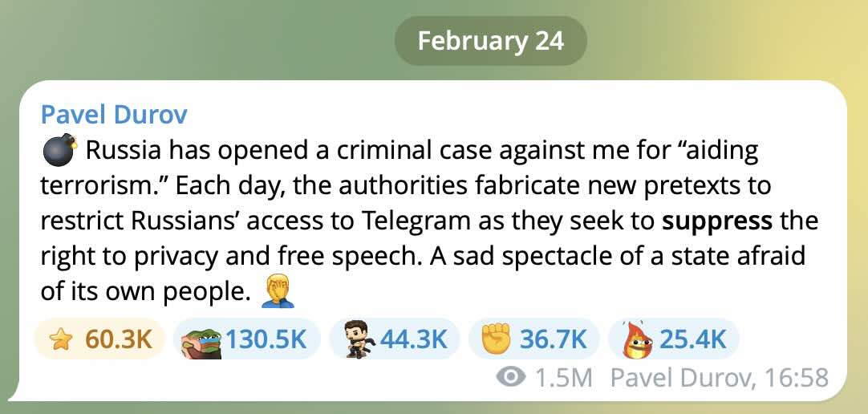Viewport: 868px width, 414px height.
Task: Click the bomb emoji starting the message
Action: click(x=59, y=150)
